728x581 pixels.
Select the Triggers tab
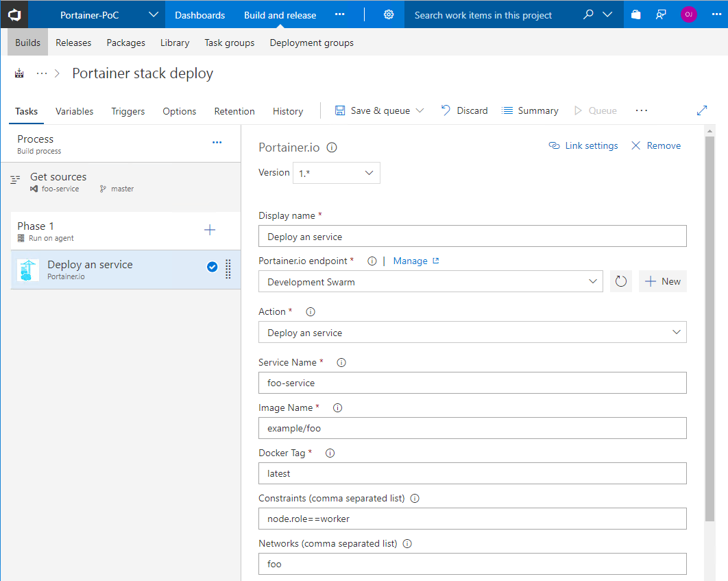pyautogui.click(x=128, y=111)
